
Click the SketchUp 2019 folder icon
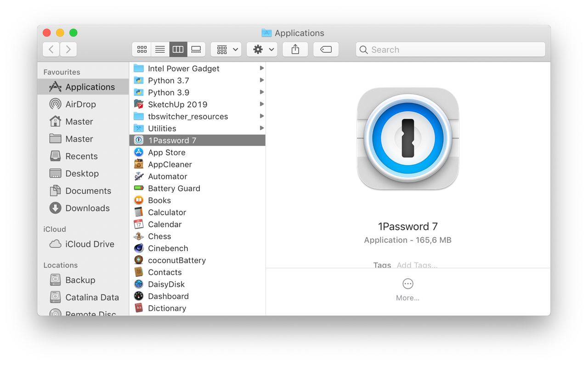pos(139,104)
